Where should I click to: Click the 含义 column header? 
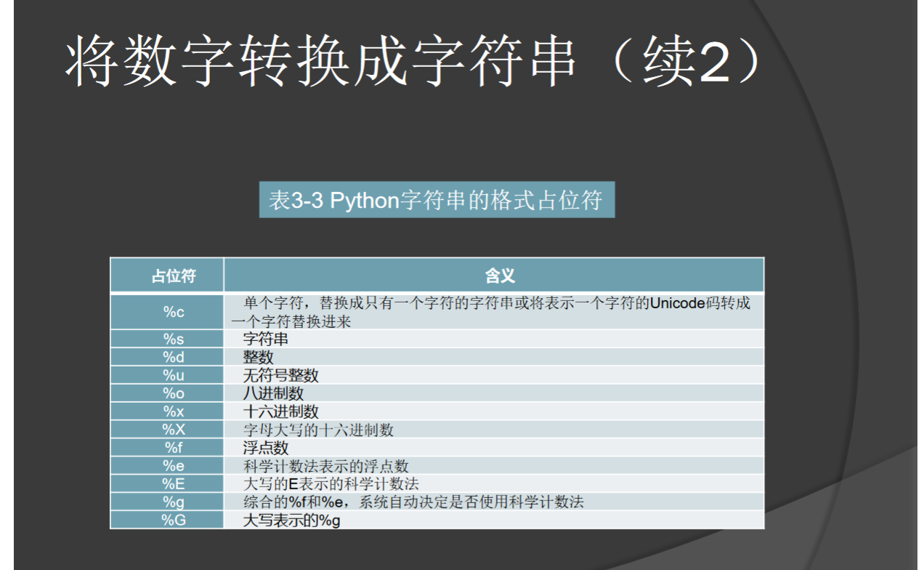tap(494, 276)
